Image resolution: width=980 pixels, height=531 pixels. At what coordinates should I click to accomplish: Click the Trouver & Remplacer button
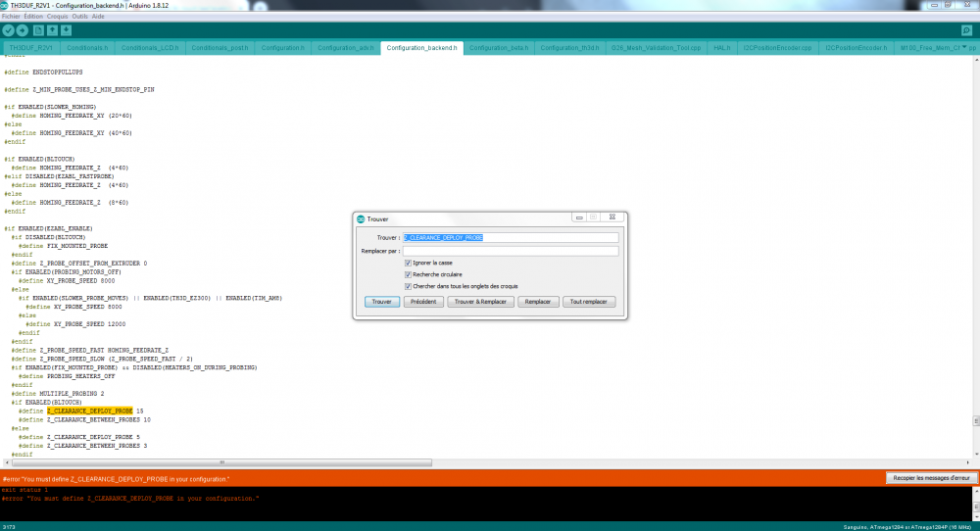tap(480, 302)
